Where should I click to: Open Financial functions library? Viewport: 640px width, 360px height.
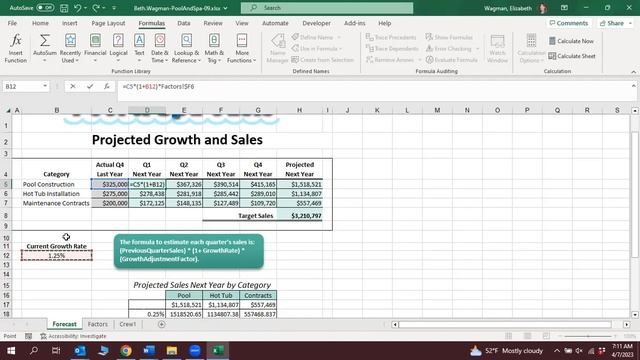click(95, 48)
